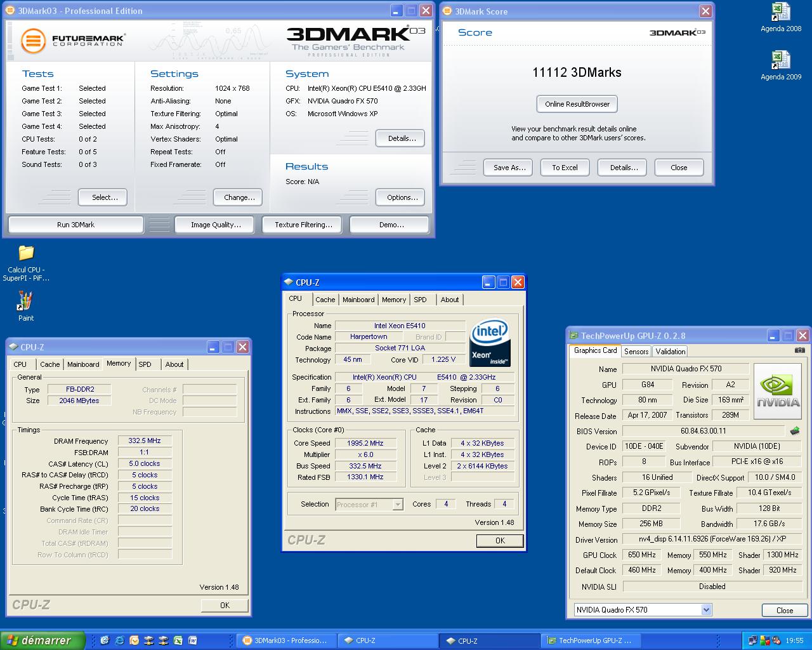Click Run 3DMark button
This screenshot has width=812, height=650.
[x=75, y=225]
